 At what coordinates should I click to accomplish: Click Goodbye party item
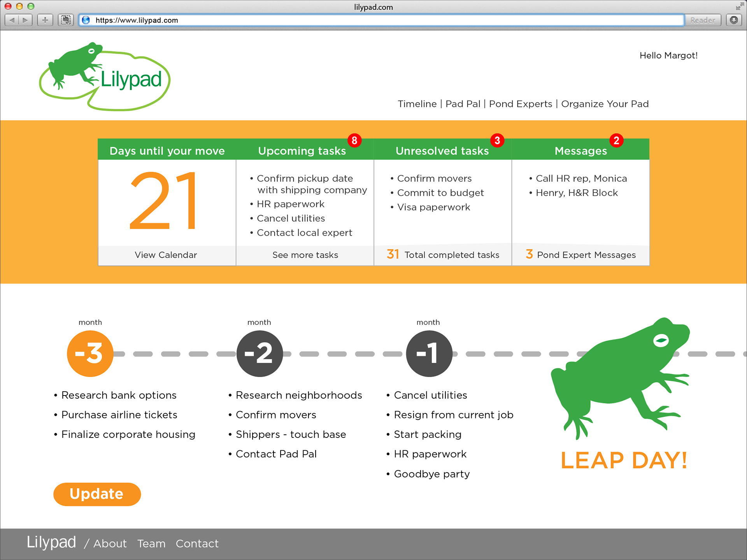click(432, 474)
